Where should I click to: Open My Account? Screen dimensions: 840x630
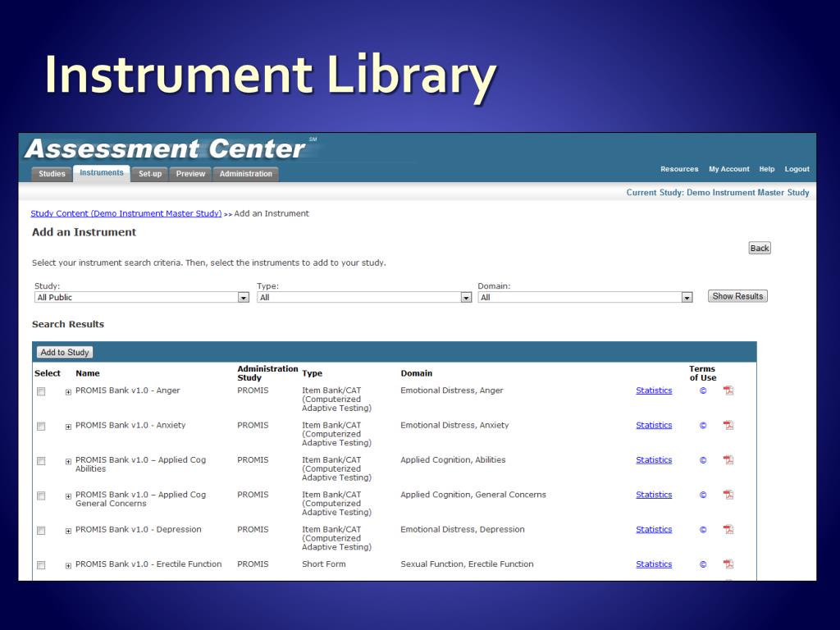click(x=729, y=169)
